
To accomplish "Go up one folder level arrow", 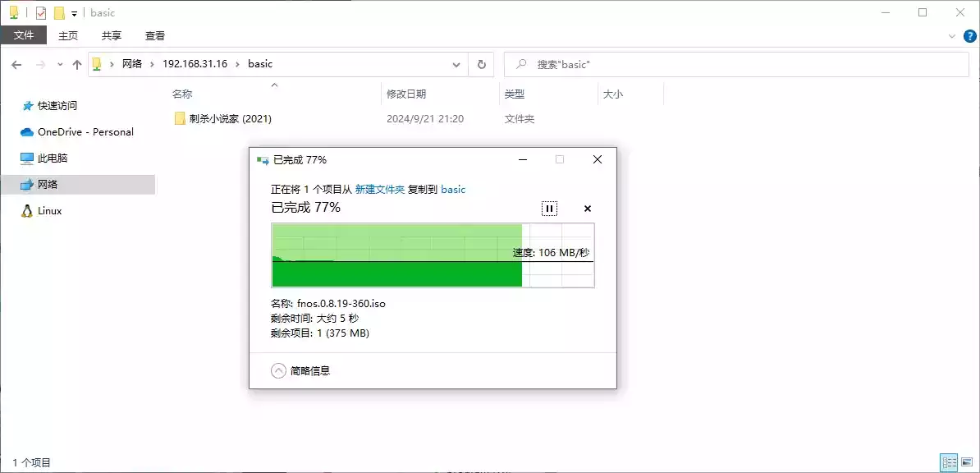I will (77, 64).
